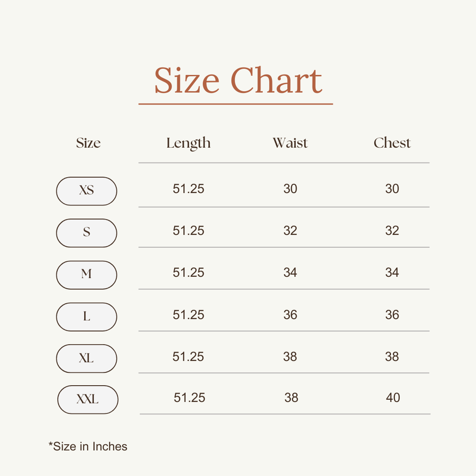Click the waist value 36

pos(290,315)
